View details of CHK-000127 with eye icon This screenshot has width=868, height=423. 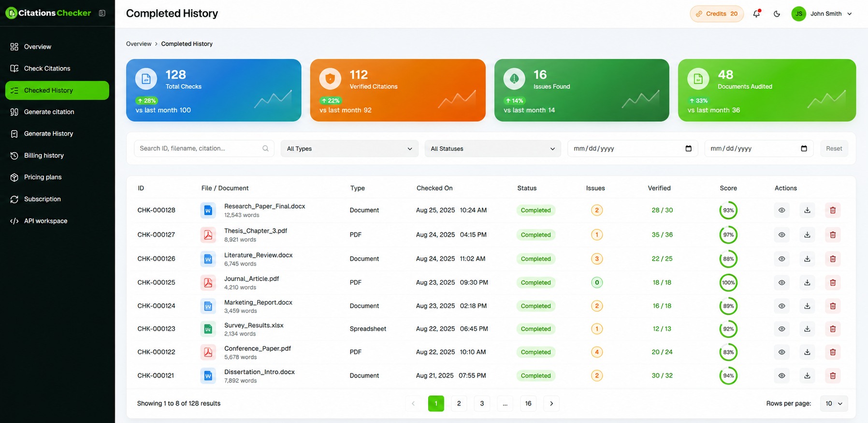[781, 235]
